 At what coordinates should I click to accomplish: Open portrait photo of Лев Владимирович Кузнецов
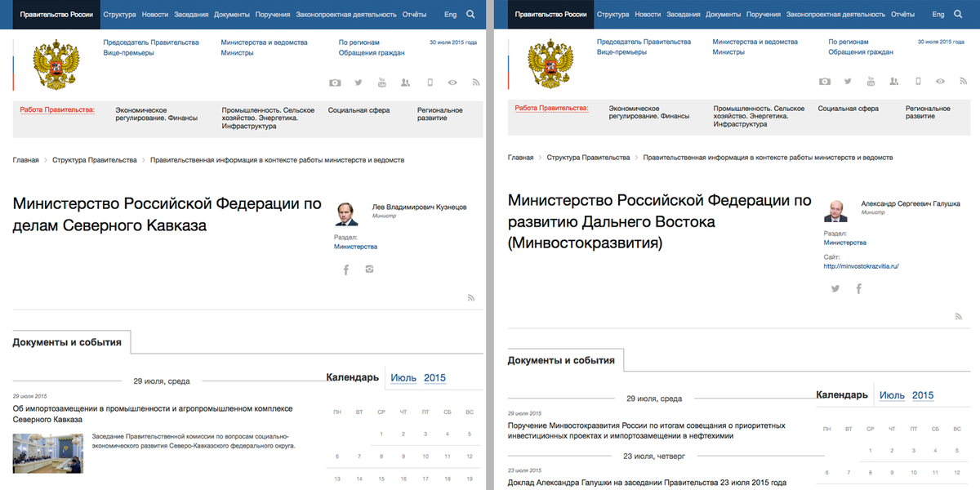coord(346,213)
